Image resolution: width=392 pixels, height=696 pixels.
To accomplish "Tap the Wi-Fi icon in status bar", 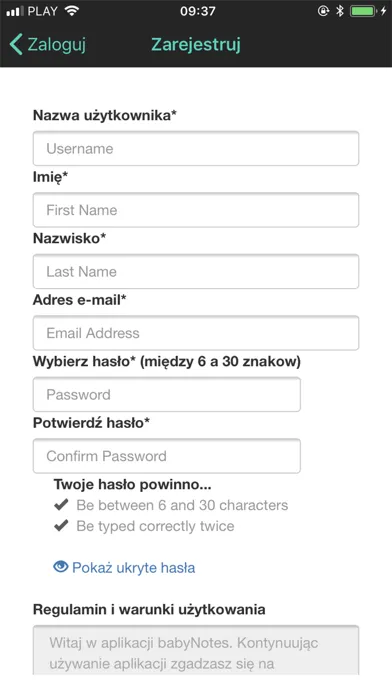I will 71,11.
